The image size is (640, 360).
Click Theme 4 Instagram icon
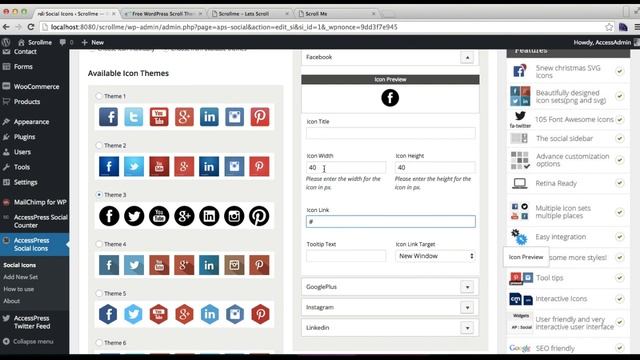click(234, 265)
